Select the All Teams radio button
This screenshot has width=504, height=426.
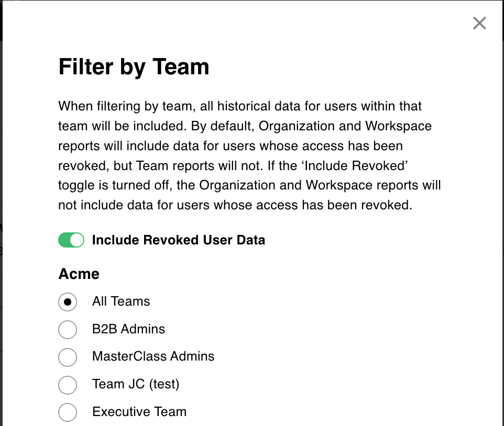[x=68, y=302]
